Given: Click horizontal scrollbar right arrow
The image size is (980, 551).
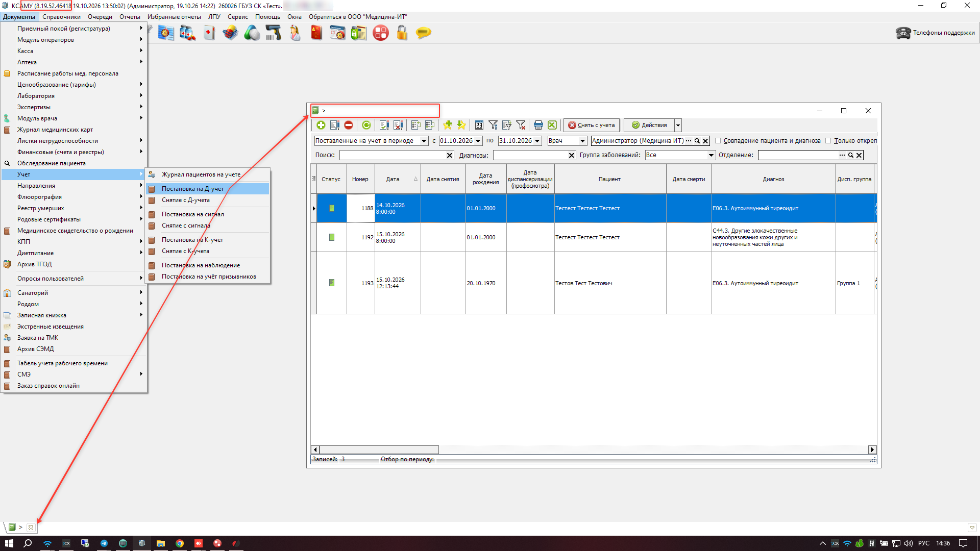Looking at the screenshot, I should [872, 449].
